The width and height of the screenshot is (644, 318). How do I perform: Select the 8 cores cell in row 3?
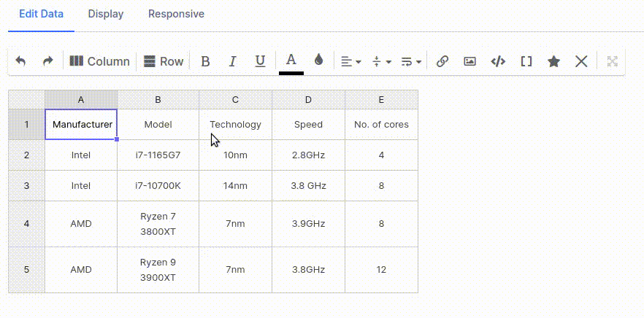(382, 186)
